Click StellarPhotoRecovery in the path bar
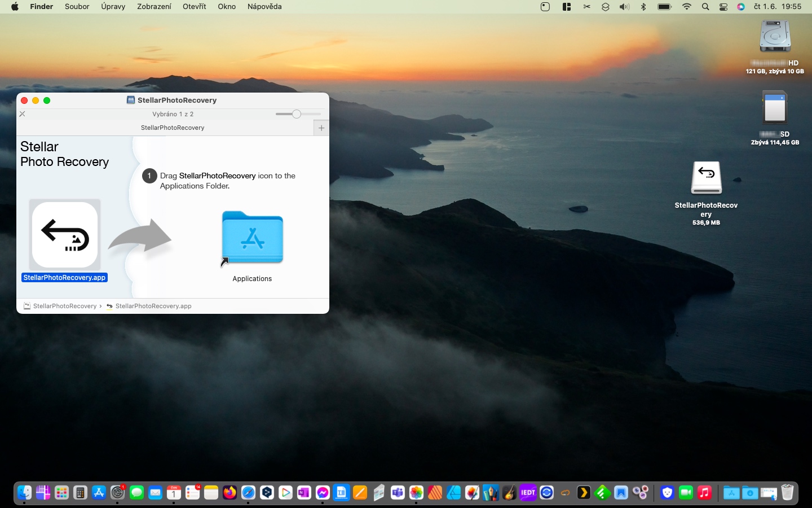Image resolution: width=812 pixels, height=508 pixels. click(64, 306)
